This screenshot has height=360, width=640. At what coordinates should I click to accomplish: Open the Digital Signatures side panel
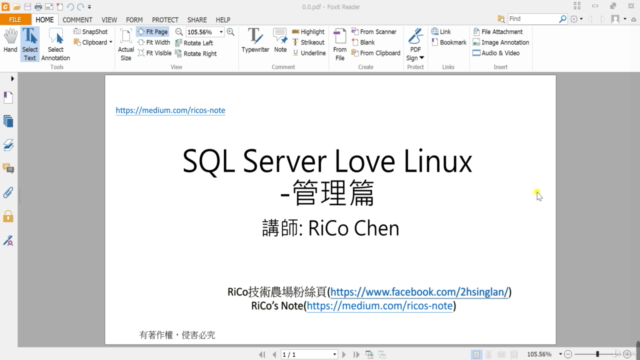(x=8, y=240)
